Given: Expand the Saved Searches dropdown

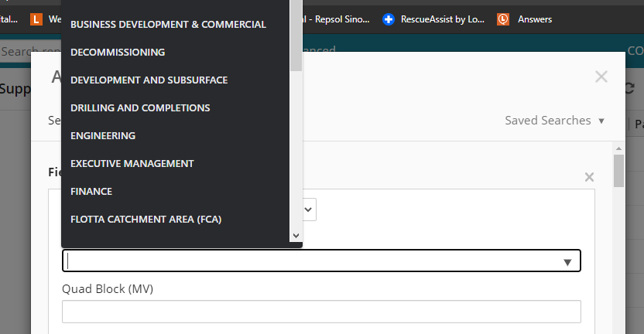Looking at the screenshot, I should point(555,121).
